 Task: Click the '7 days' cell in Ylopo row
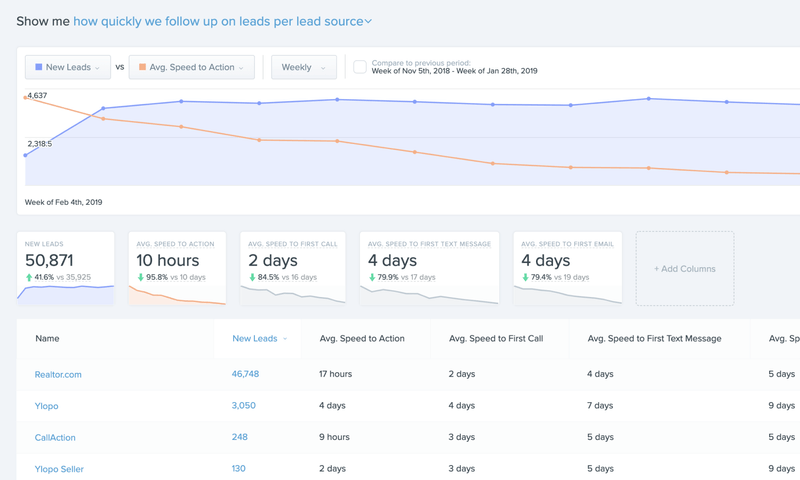tap(600, 406)
